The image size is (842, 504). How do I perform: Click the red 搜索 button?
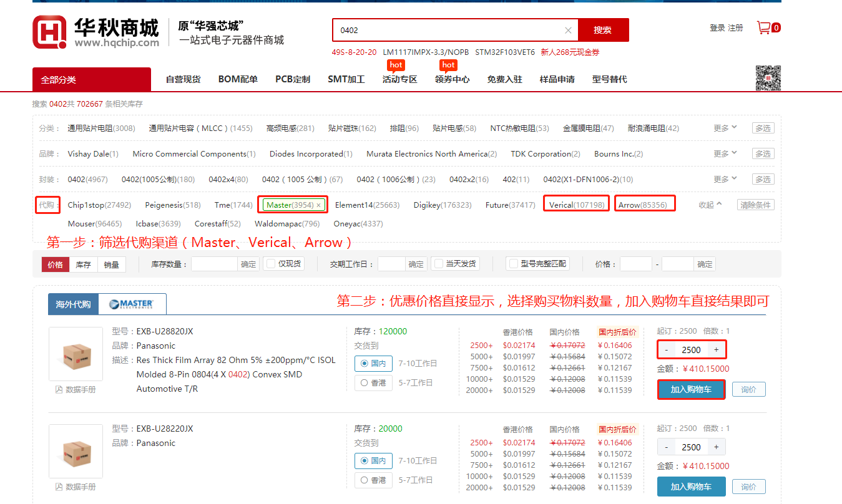click(x=602, y=30)
